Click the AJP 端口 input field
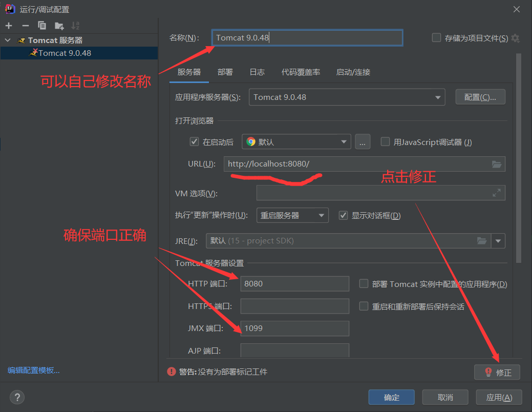This screenshot has height=412, width=532. pyautogui.click(x=294, y=350)
